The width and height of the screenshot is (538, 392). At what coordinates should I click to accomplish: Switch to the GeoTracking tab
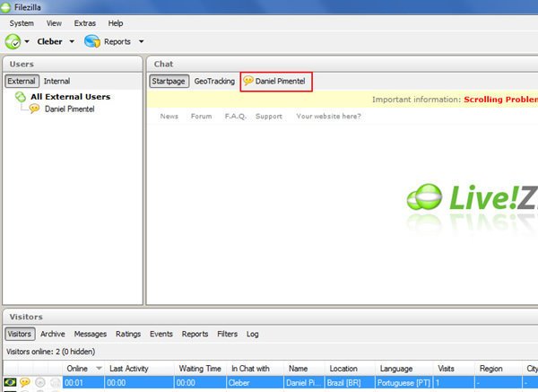click(214, 81)
